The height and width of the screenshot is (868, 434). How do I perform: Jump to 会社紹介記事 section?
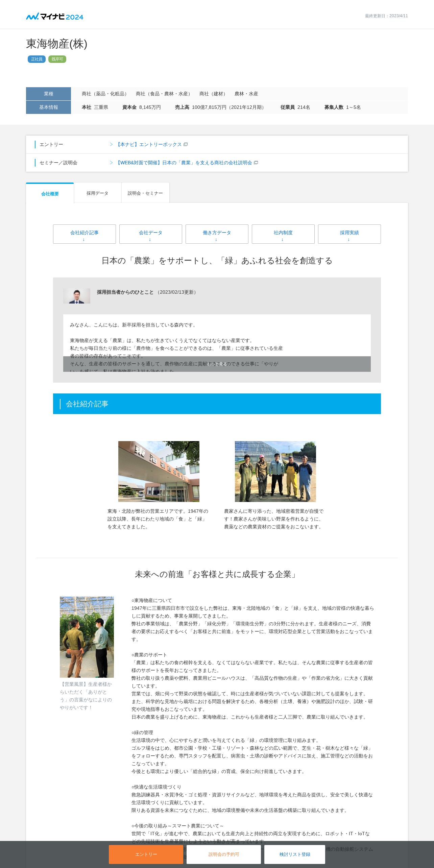(x=85, y=234)
